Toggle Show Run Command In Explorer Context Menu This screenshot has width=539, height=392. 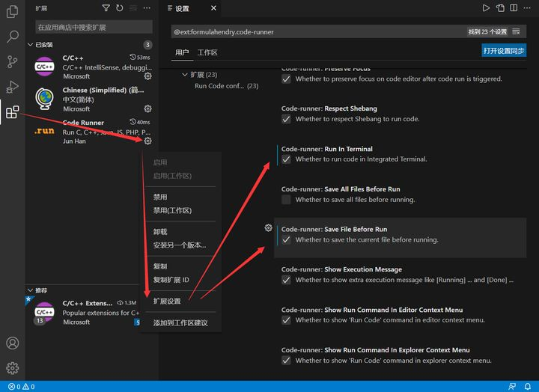286,361
